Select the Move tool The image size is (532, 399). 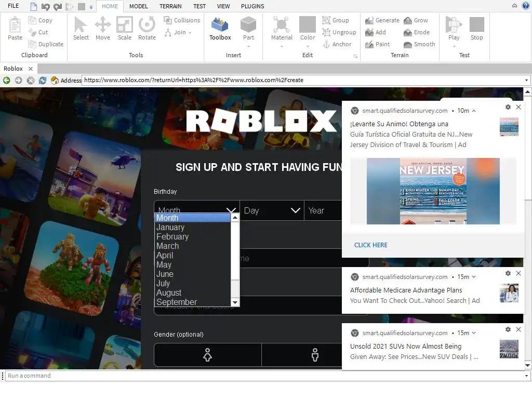tap(103, 29)
